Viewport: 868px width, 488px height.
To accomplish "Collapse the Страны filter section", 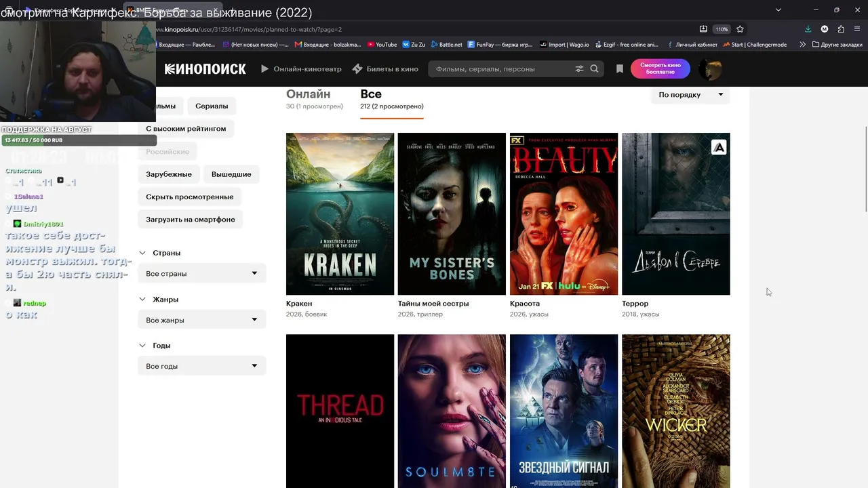I will pos(160,253).
